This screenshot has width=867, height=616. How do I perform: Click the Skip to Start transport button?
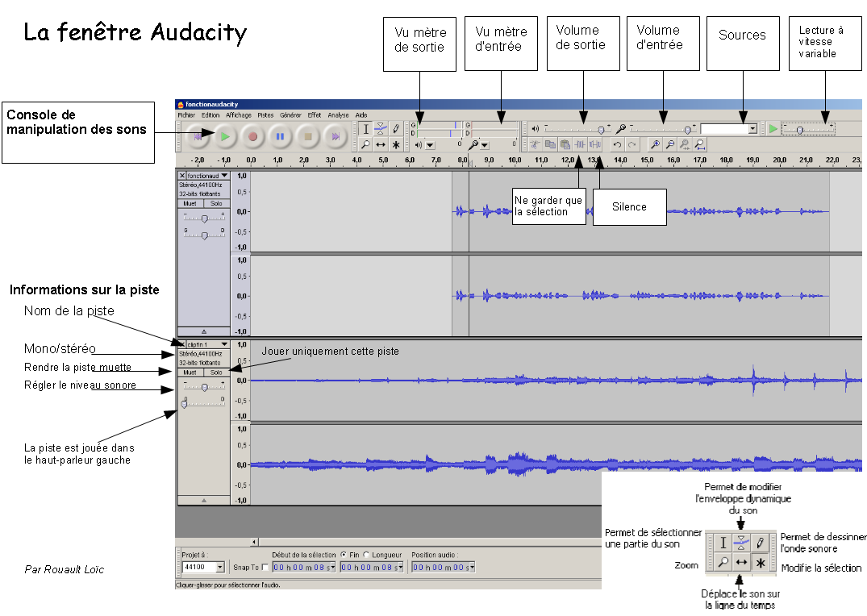198,136
